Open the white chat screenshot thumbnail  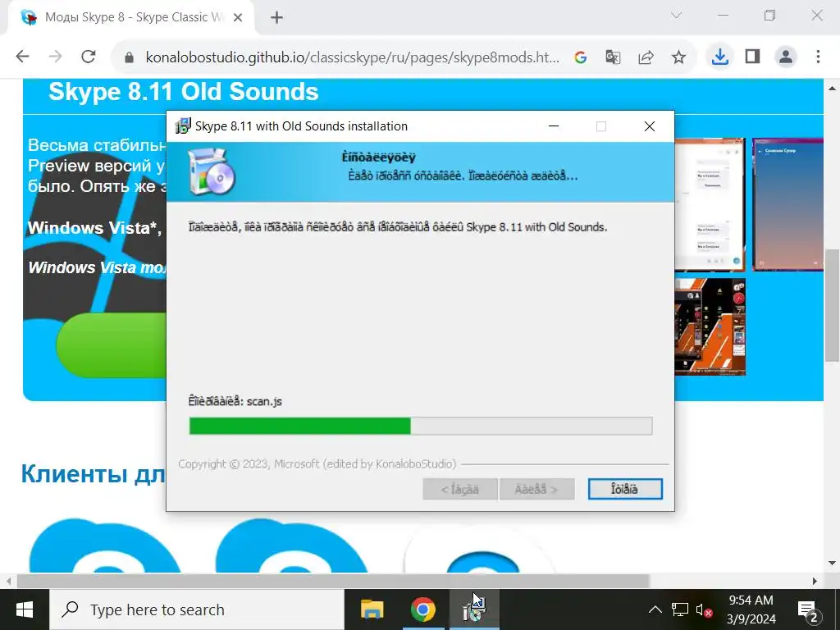pyautogui.click(x=710, y=204)
